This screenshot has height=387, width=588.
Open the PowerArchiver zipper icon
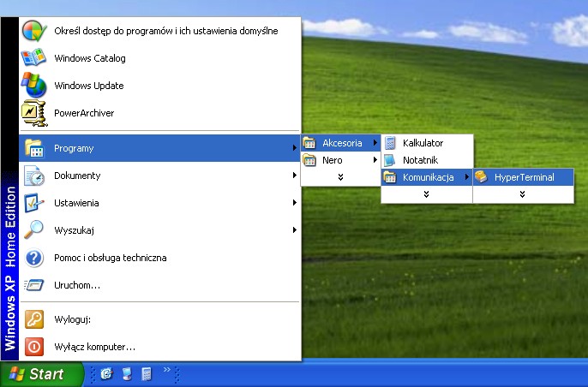tap(34, 113)
